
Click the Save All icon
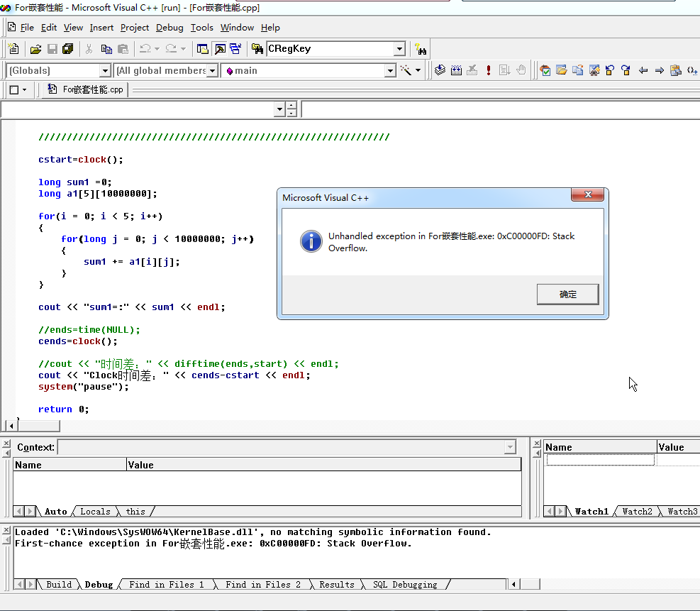(68, 49)
